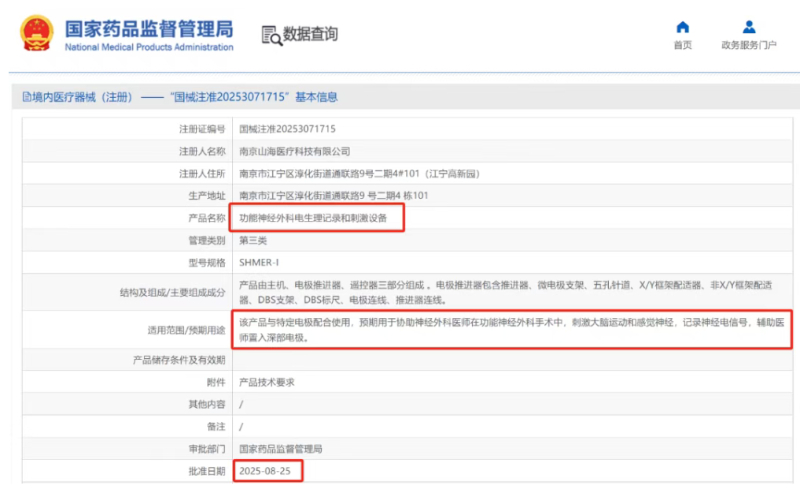
Task: Click the national emblem logo
Action: (37, 33)
